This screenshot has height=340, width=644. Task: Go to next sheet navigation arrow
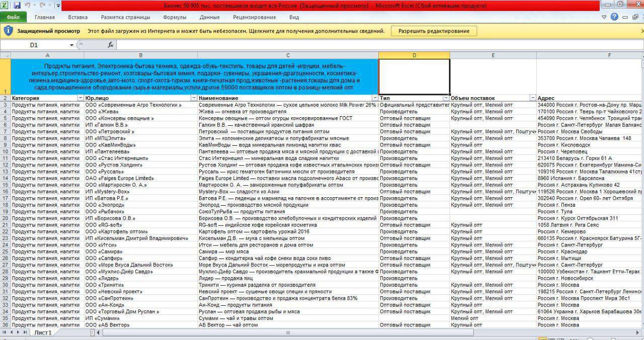[18, 332]
